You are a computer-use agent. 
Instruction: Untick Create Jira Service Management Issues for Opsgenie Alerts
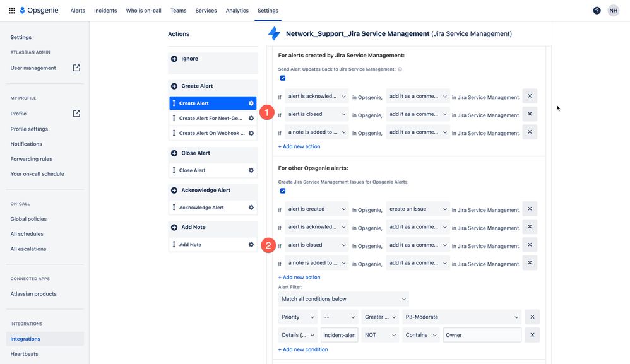tap(283, 191)
